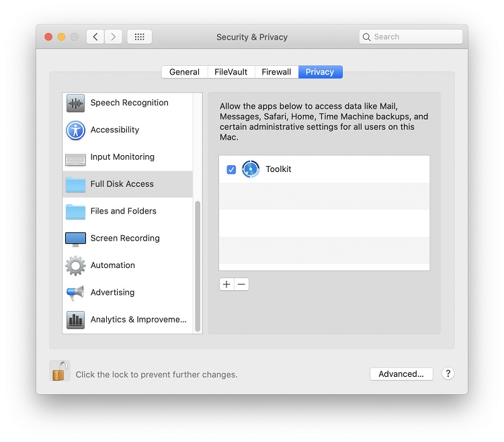Open help with the question mark button
The width and height of the screenshot is (504, 442).
[448, 373]
